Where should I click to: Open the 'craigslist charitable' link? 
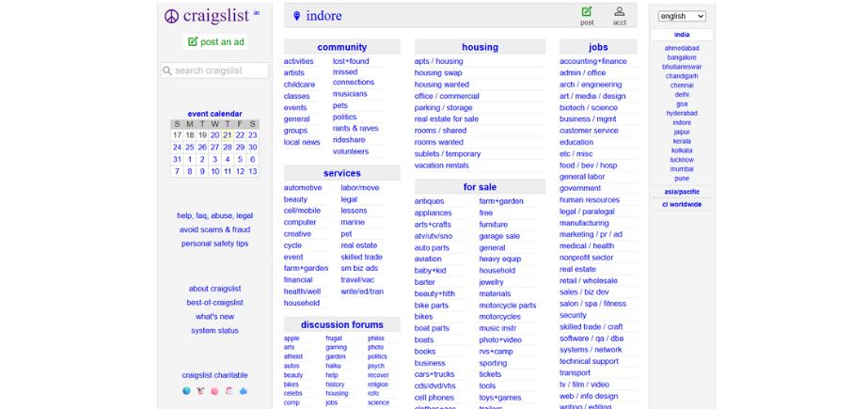tap(214, 375)
